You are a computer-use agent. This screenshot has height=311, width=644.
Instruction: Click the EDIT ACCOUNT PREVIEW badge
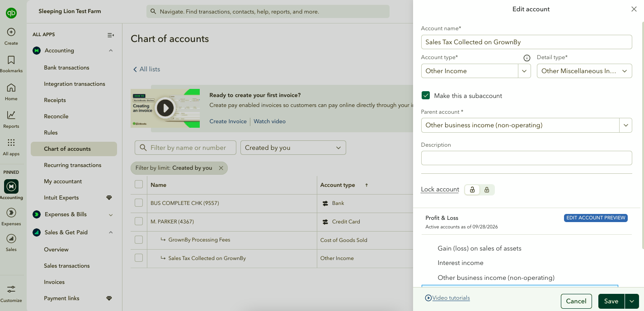(596, 218)
